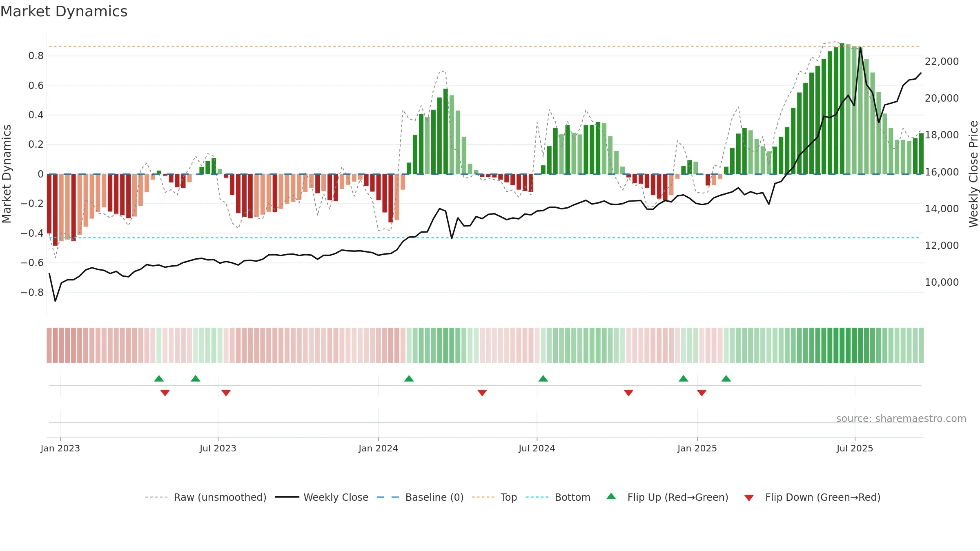Click the 14,000 price tick on the right axis
The image size is (980, 551).
[942, 209]
